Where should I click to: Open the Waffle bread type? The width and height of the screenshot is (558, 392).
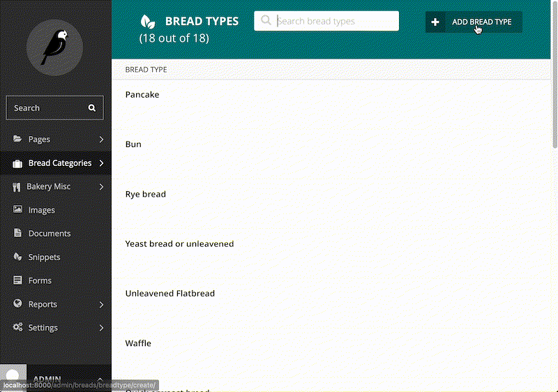point(138,343)
